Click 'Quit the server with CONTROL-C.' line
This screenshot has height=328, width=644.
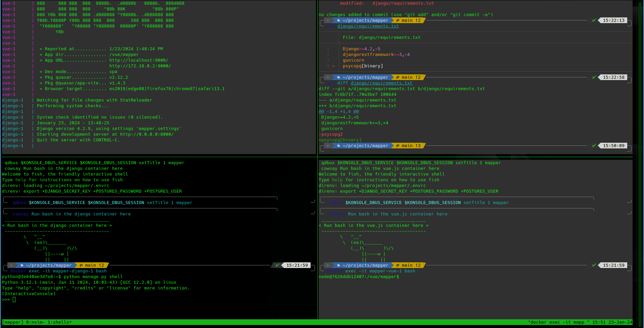click(78, 140)
